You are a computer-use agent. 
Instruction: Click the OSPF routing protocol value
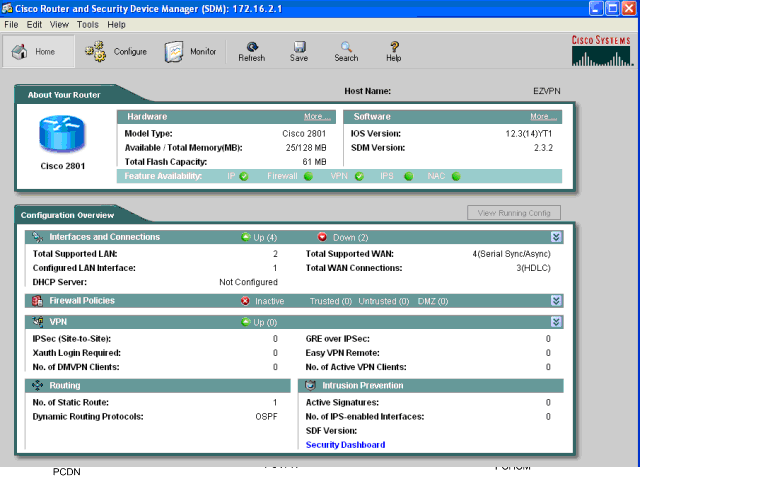coord(266,417)
